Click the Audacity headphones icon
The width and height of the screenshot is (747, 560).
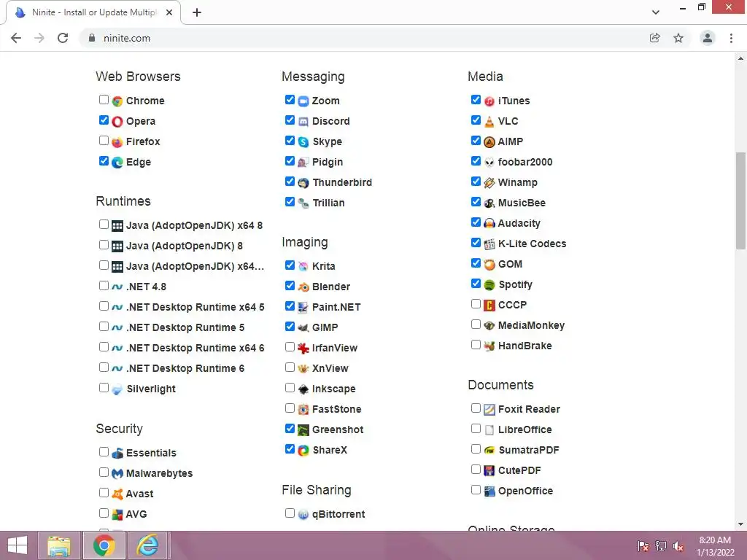tap(489, 223)
